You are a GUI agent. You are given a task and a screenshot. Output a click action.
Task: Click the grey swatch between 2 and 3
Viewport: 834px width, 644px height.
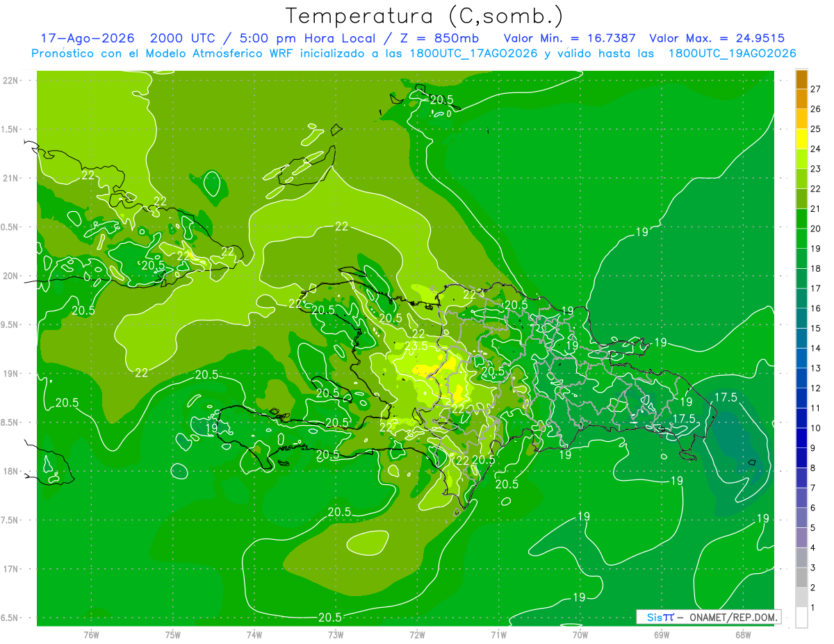tap(801, 578)
